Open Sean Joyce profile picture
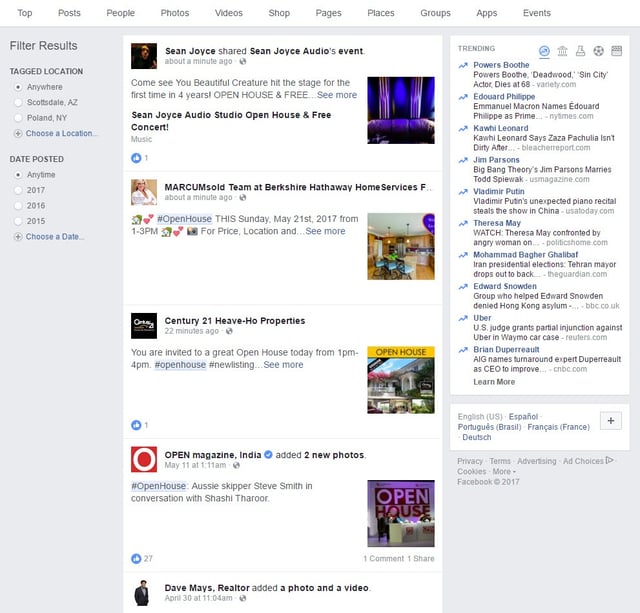640x613 pixels. [x=144, y=56]
